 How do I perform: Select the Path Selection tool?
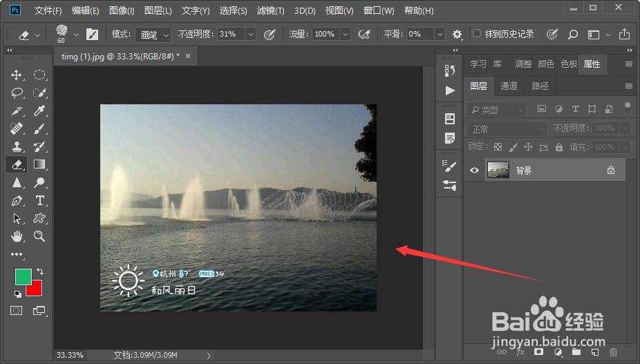coord(17,218)
